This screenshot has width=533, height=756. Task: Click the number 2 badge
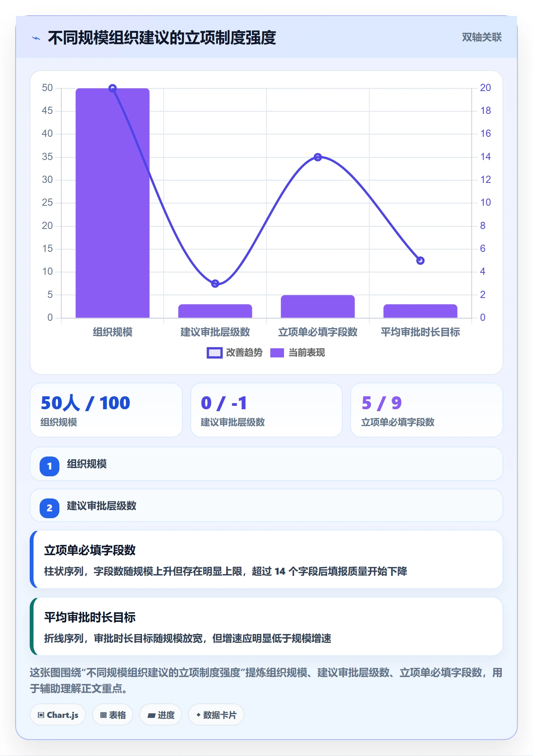pyautogui.click(x=49, y=508)
